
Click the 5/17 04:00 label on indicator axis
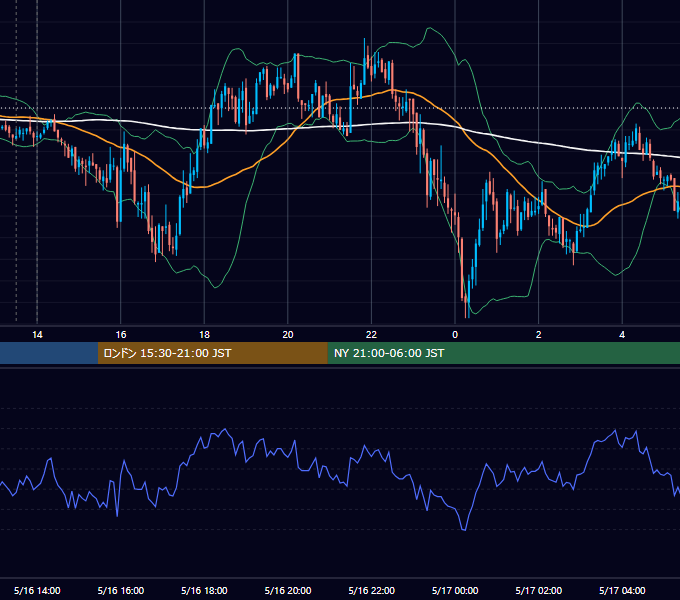(x=622, y=590)
